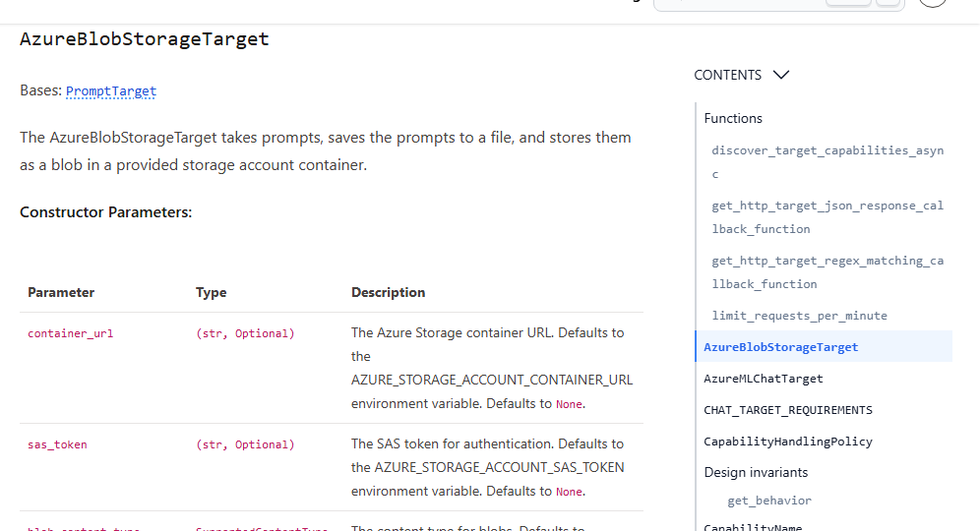Click the AzureBlobStorageTarget page heading
Screen dimensions: 980x531
[145, 38]
